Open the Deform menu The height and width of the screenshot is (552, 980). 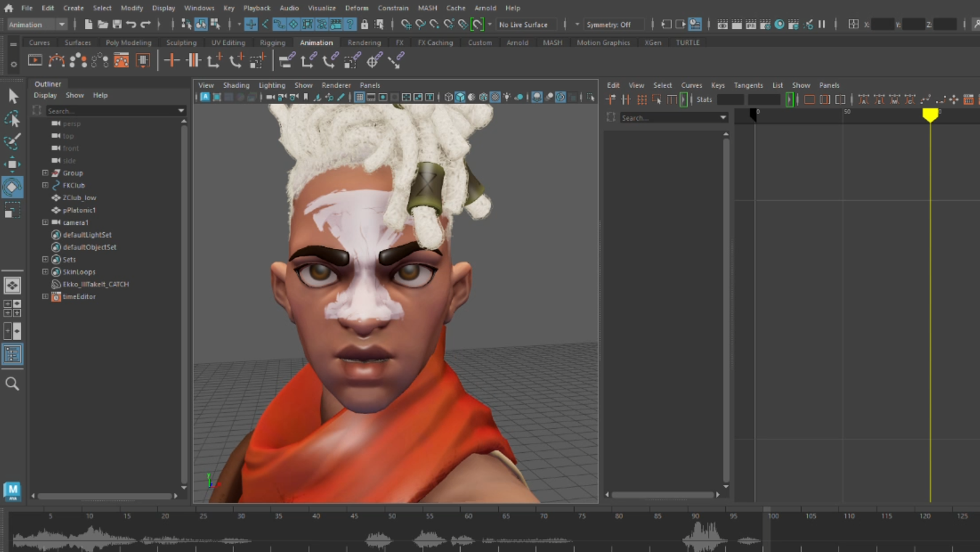(356, 8)
